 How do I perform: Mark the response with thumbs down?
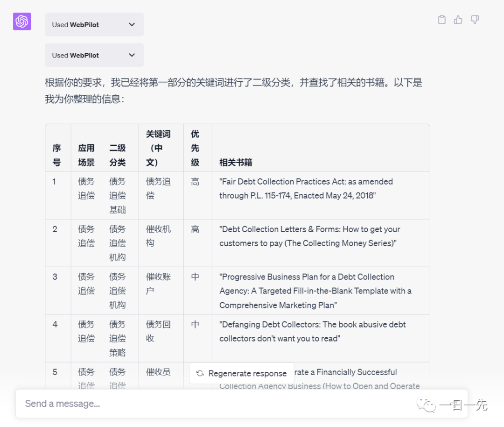tap(475, 20)
